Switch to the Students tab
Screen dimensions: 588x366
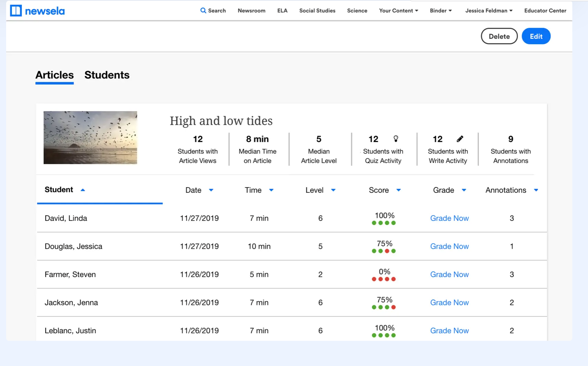click(x=107, y=75)
